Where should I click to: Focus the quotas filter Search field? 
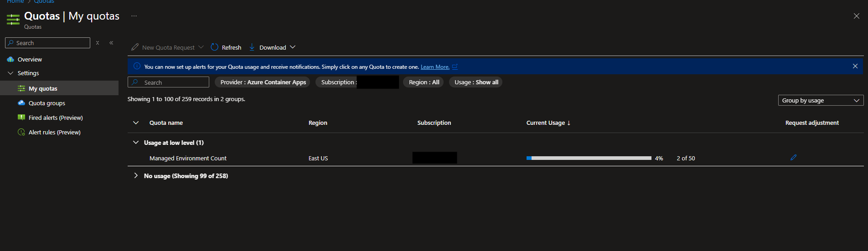point(168,82)
